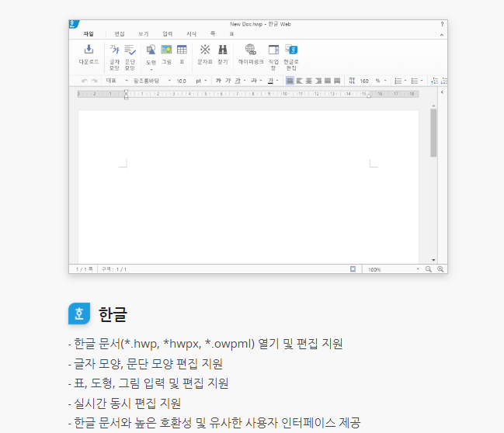Viewport: 504px width, 433px height.
Task: Click the font color 가 icon
Action: click(271, 81)
